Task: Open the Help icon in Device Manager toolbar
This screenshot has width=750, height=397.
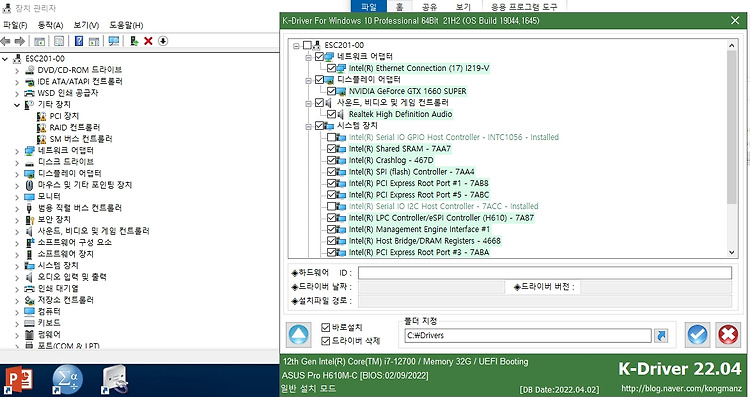Action: click(79, 42)
